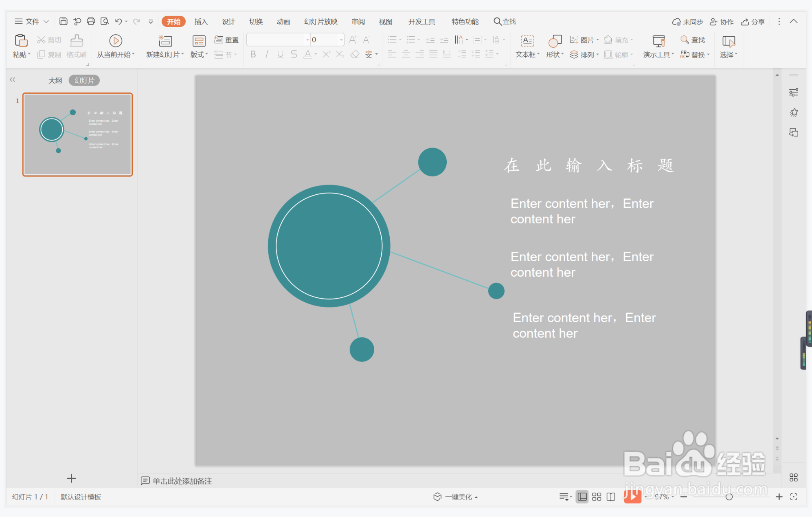Click the Undo arrow icon
This screenshot has height=517, width=812.
[x=118, y=21]
